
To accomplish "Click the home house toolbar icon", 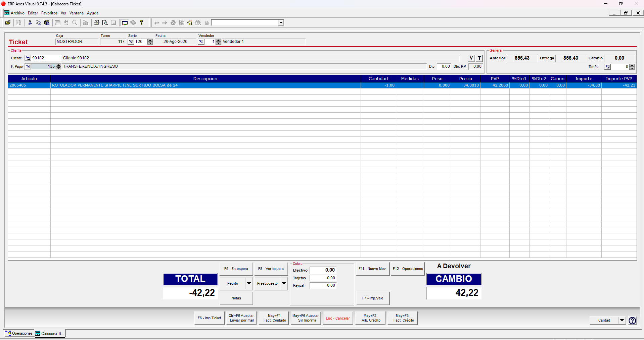I will tap(190, 23).
